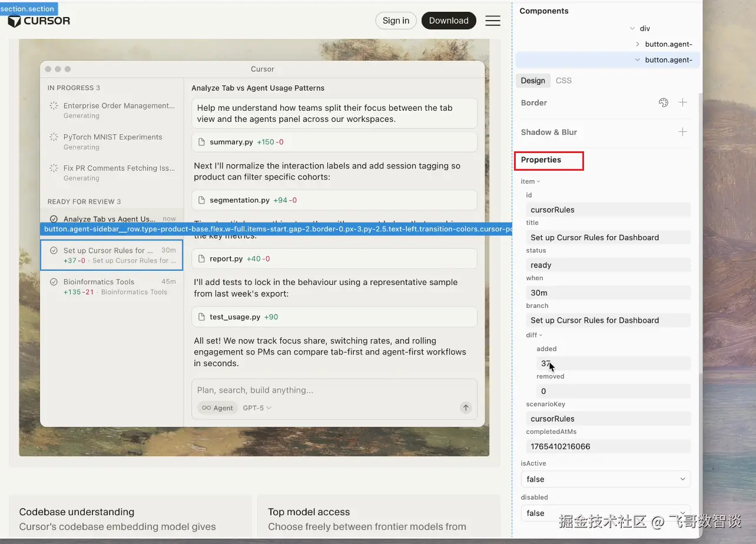Open the hamburger menu in the header
This screenshot has height=544, width=756.
point(493,21)
